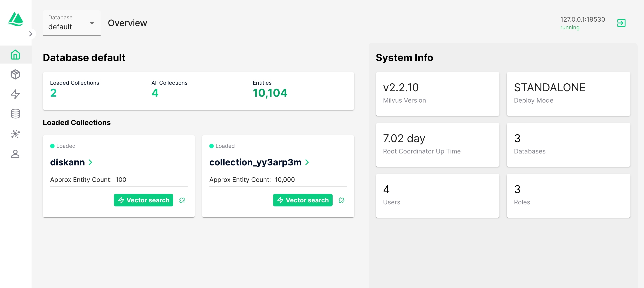Click the dropdown arrow beside default
Screen dimensions: 644x288
pyautogui.click(x=92, y=23)
